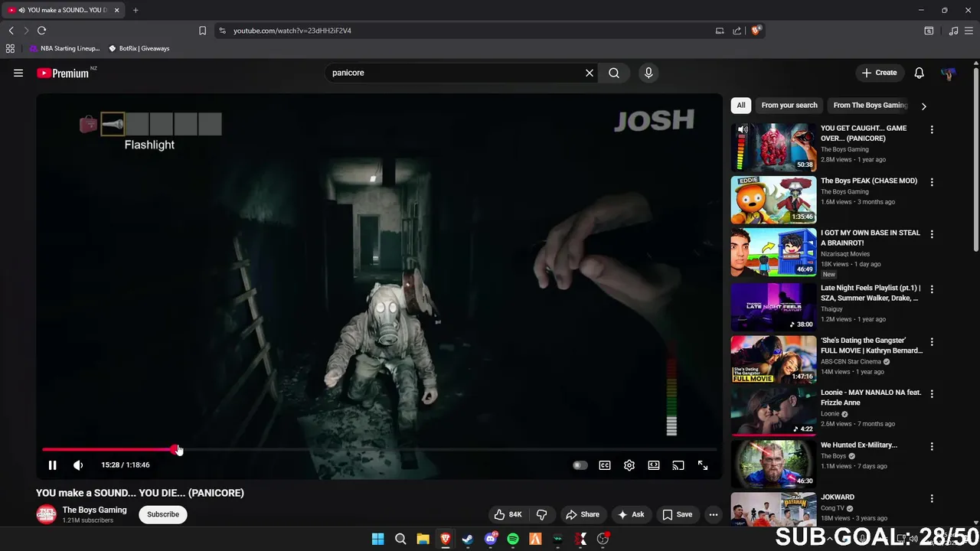The image size is (980, 551).
Task: Open the Windows Start menu
Action: (x=377, y=539)
